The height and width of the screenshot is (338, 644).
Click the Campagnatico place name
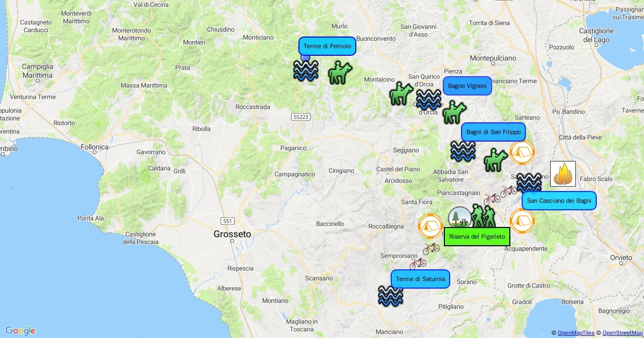[295, 174]
